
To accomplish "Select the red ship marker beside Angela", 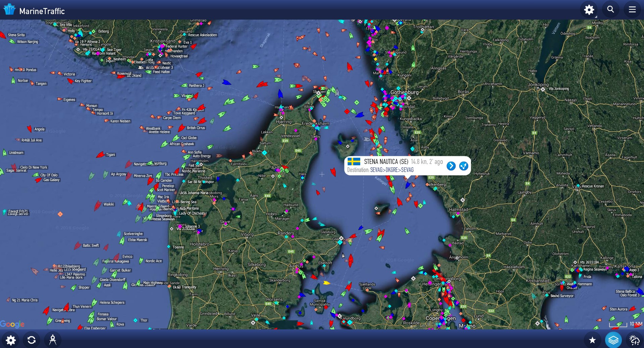I will (x=30, y=129).
